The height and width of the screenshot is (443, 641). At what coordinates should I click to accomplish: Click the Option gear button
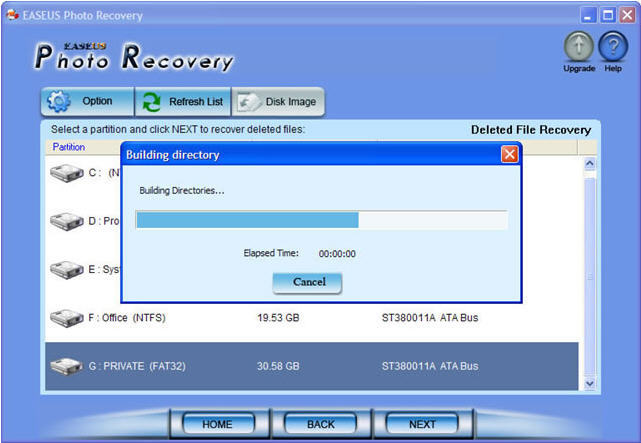point(87,102)
